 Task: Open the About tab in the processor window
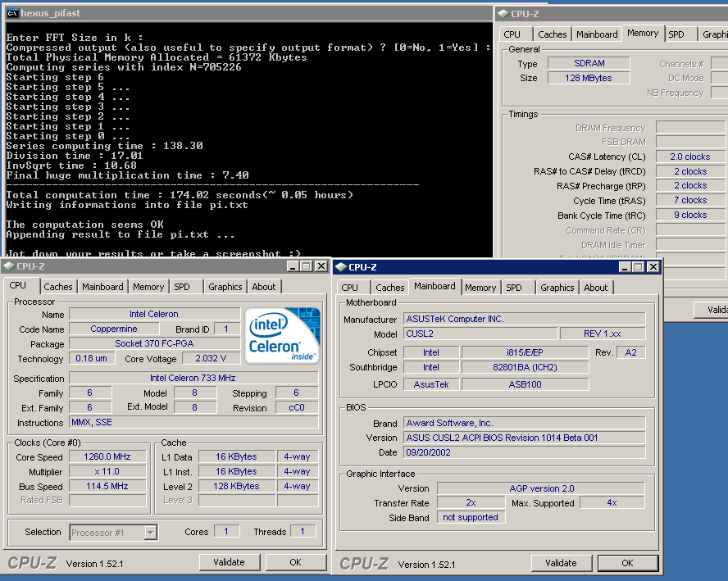(x=264, y=287)
